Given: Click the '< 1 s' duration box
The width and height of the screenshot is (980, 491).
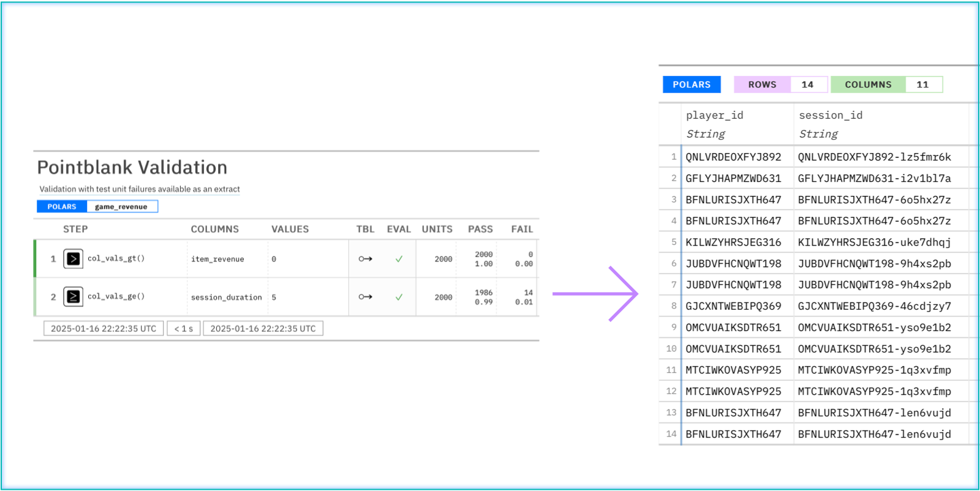Looking at the screenshot, I should [184, 329].
